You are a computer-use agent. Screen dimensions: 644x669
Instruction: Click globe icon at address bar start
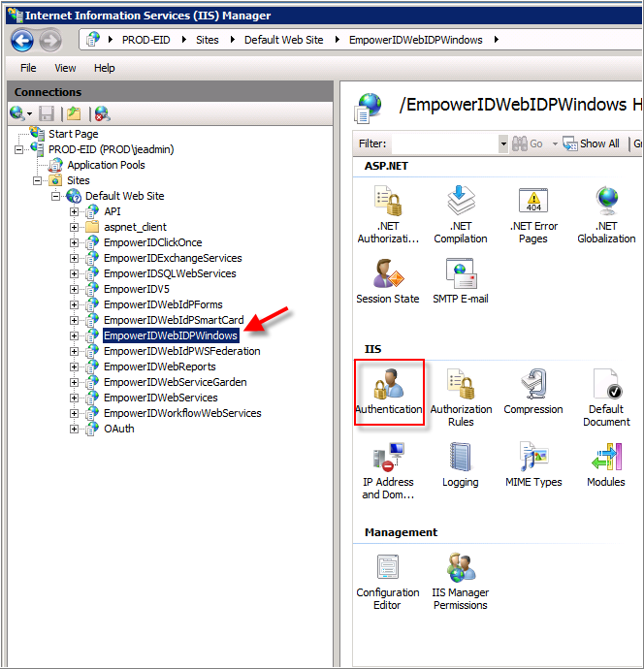point(93,39)
